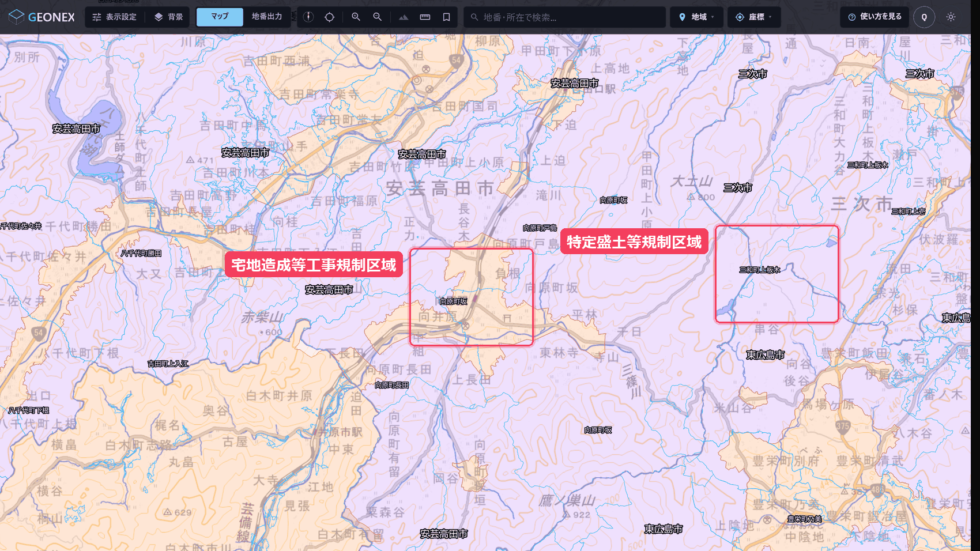
Task: Expand the 地域 region dropdown
Action: [x=696, y=17]
